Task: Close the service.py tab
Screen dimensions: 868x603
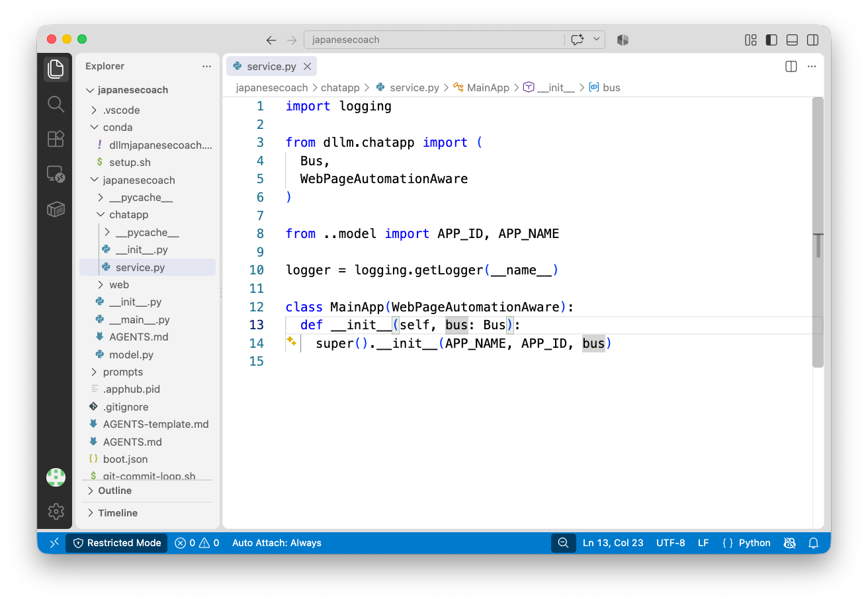Action: 307,66
